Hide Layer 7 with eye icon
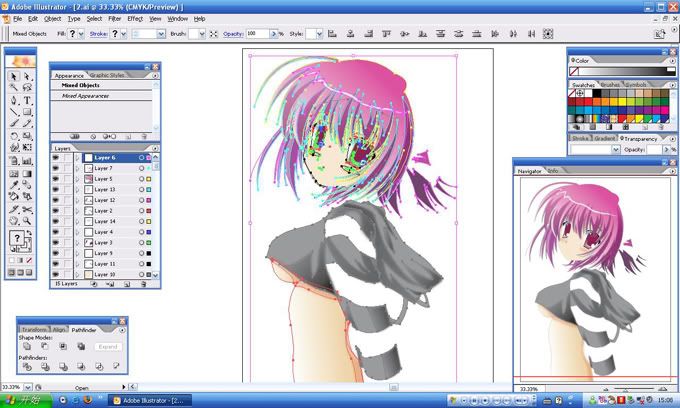 point(56,168)
